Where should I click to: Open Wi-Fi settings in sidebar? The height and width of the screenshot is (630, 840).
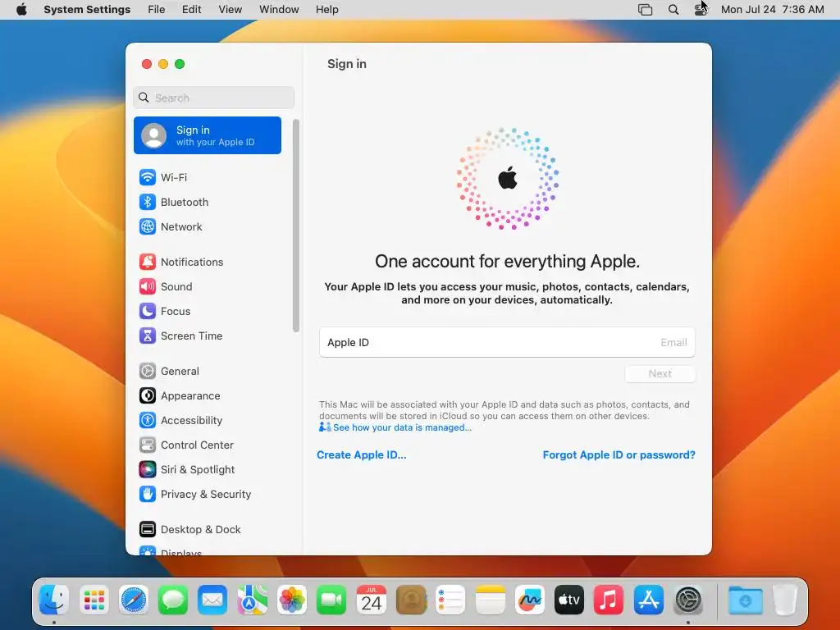click(x=207, y=177)
